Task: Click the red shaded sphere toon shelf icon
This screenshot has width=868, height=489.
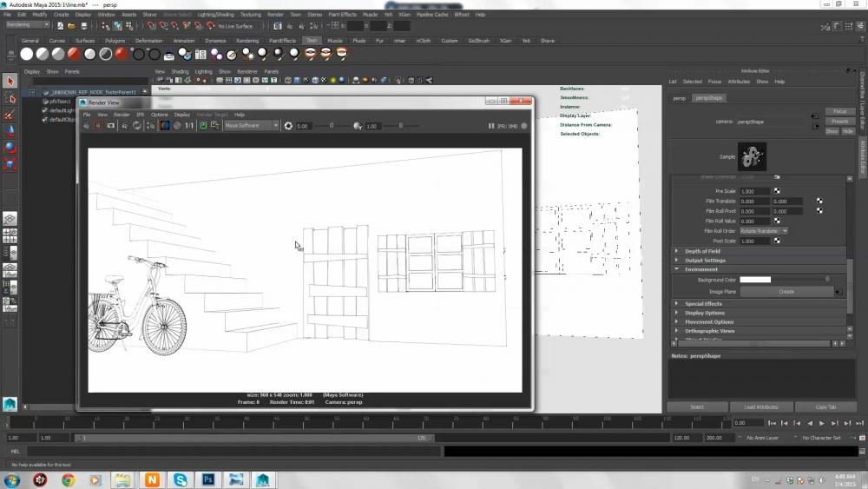Action: 121,54
